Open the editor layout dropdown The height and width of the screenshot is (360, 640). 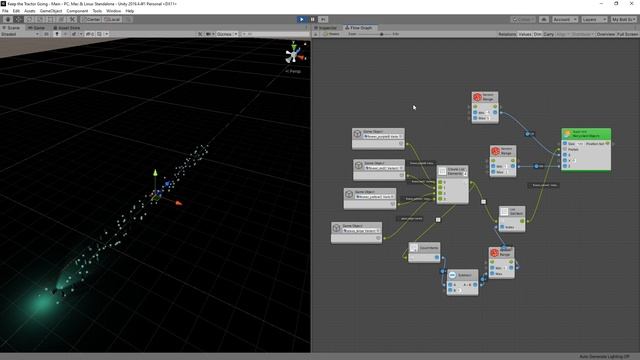click(x=623, y=19)
